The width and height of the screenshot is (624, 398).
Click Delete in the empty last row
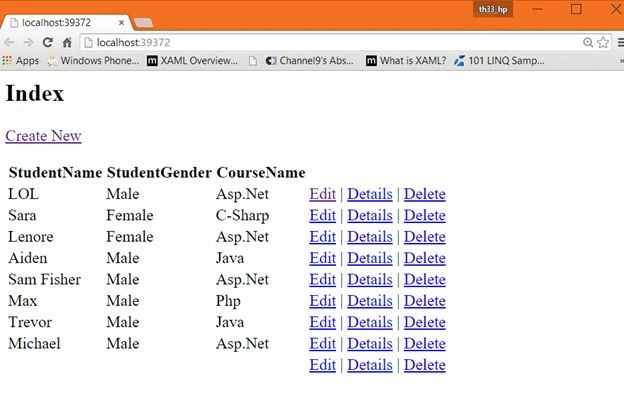point(425,365)
